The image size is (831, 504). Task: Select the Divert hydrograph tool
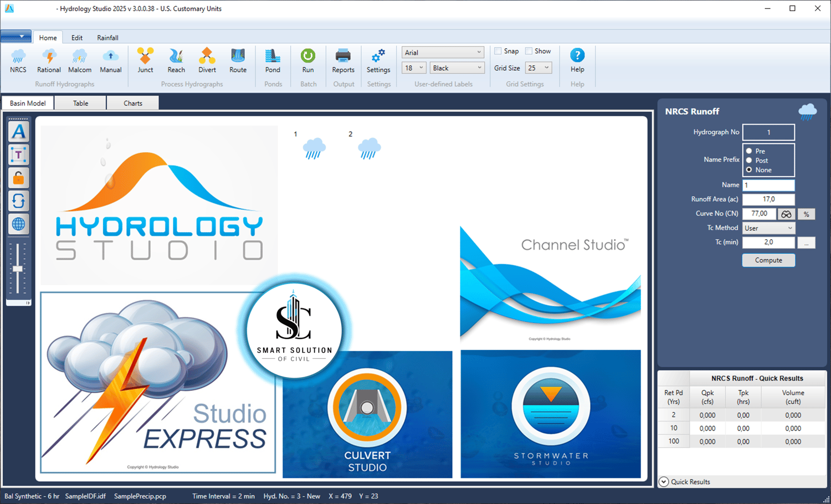(x=207, y=61)
